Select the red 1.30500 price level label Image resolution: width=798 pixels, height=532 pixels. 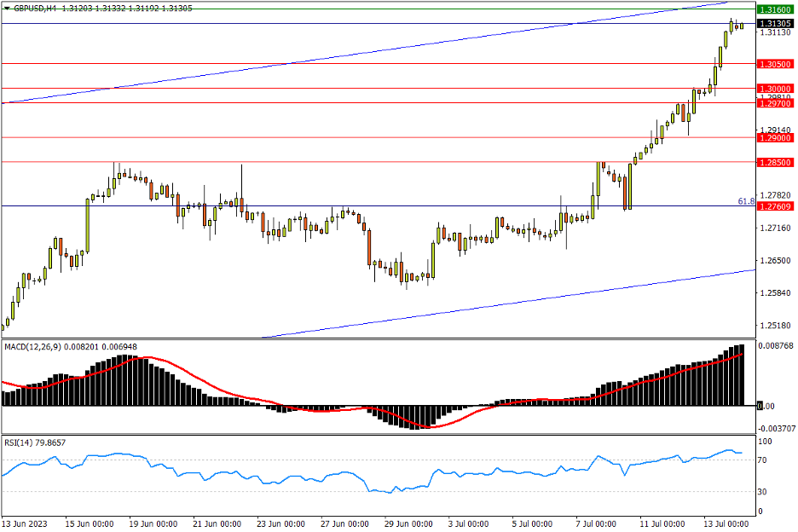click(x=775, y=64)
